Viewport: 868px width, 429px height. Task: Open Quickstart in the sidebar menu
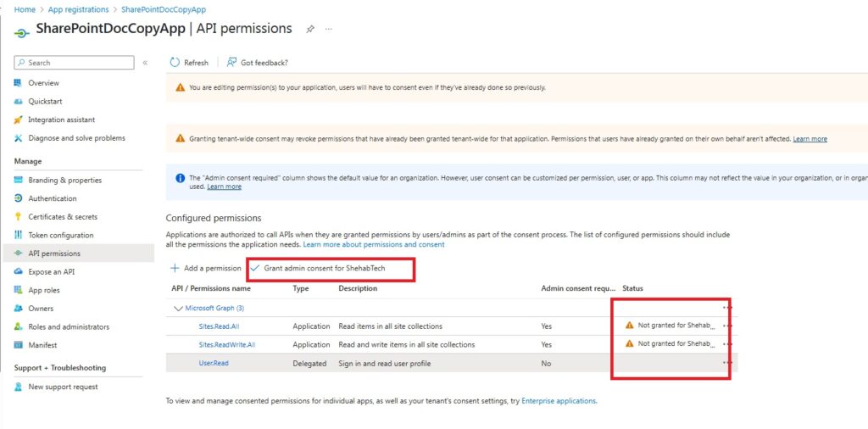[46, 101]
